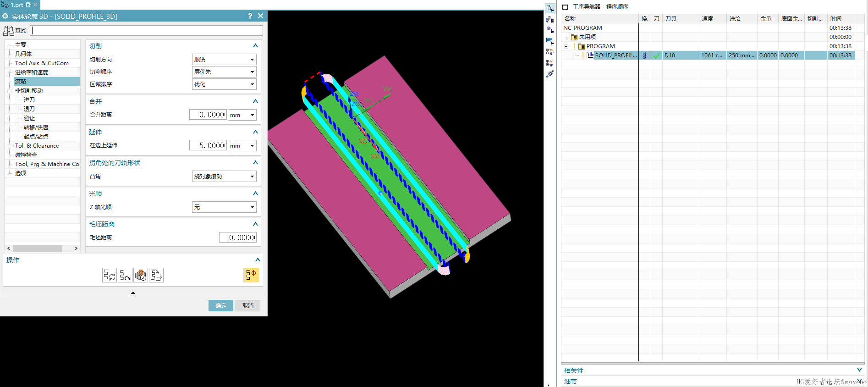Select 进刀 under 非切削移动
Screen dimensions: 868x387
coord(29,100)
